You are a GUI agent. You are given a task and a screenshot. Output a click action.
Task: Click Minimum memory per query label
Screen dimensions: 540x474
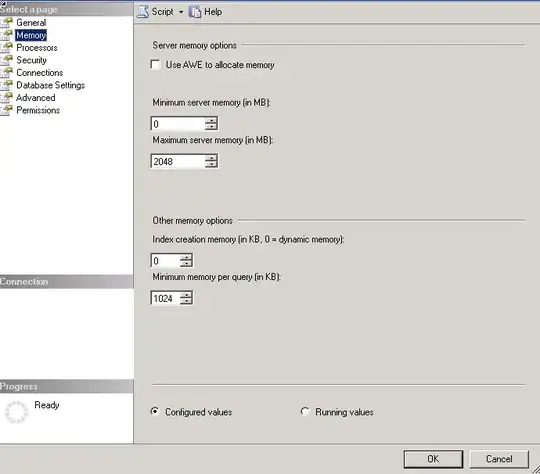click(x=217, y=277)
